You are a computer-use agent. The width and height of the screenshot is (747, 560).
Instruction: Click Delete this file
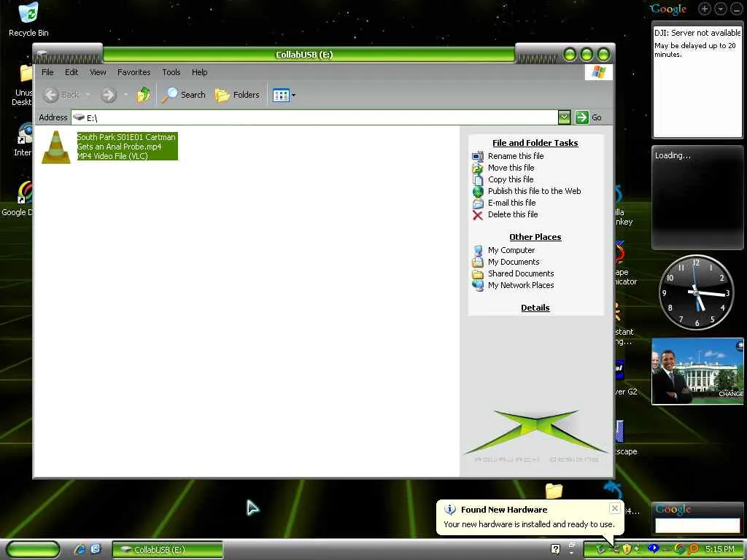(513, 214)
